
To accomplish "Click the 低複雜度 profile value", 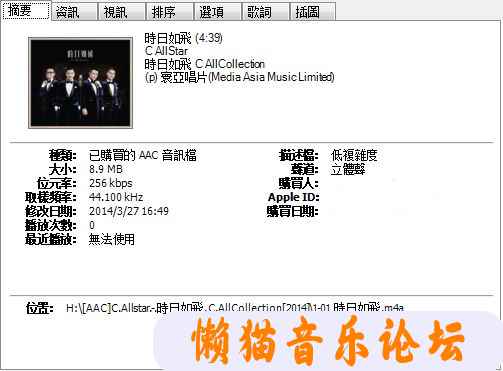I will (x=354, y=155).
